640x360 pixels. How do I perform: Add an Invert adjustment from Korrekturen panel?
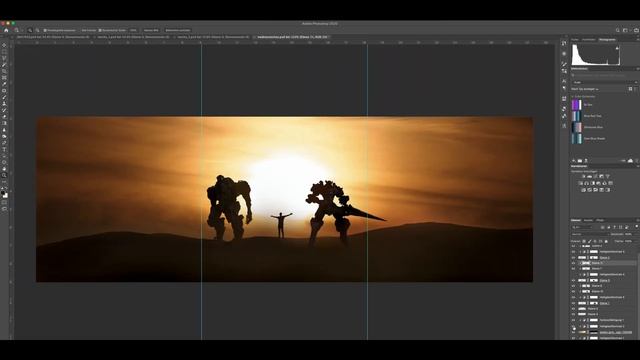click(x=583, y=190)
